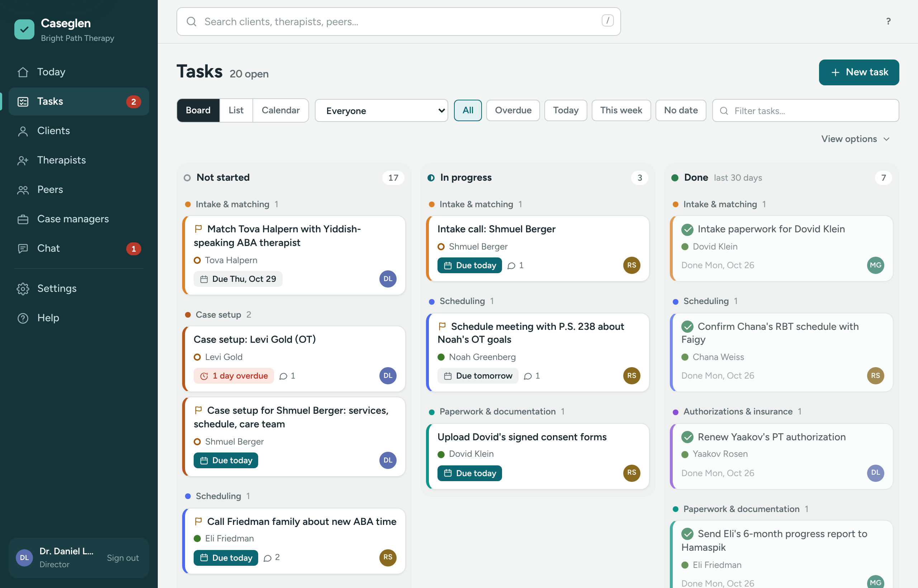Click the Caseglen logo checkmark
This screenshot has width=918, height=588.
pos(24,29)
